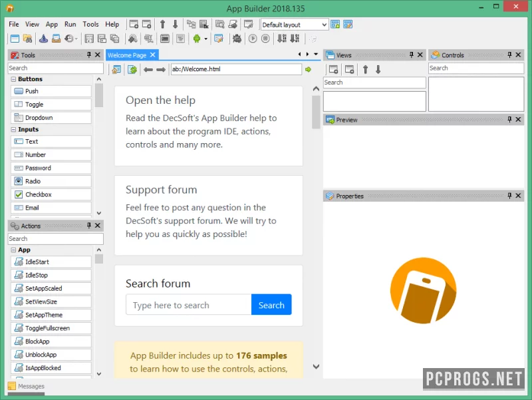Click the recent files clock icon
The height and width of the screenshot is (400, 532).
pyautogui.click(x=69, y=39)
